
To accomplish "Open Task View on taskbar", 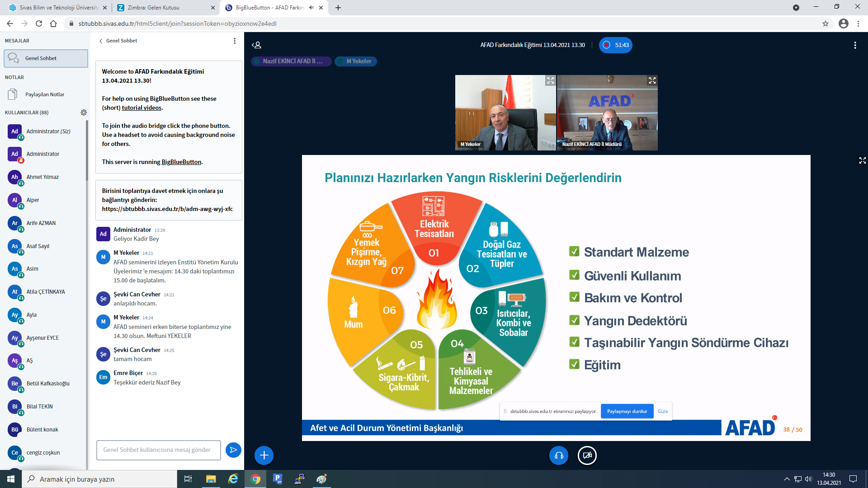I will pos(188,479).
